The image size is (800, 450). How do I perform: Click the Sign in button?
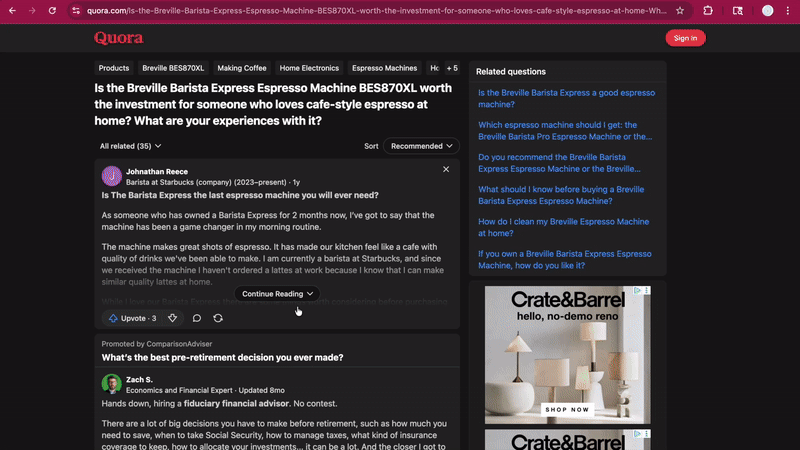(685, 38)
